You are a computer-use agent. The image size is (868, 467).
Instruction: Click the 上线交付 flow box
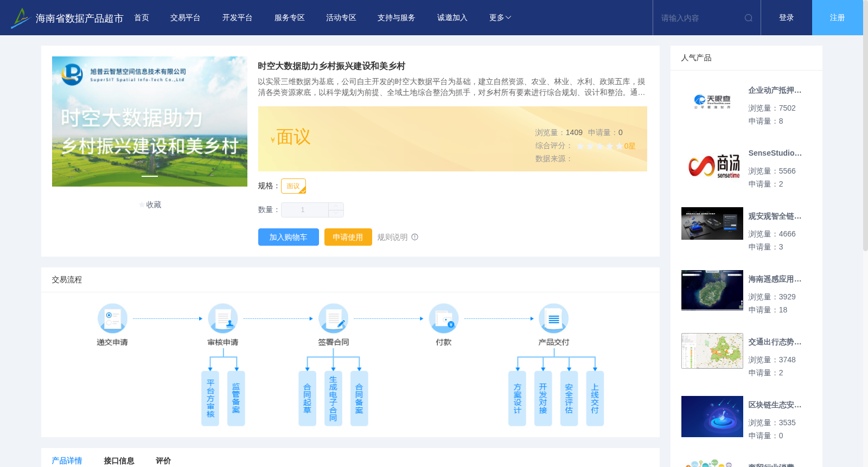point(595,399)
